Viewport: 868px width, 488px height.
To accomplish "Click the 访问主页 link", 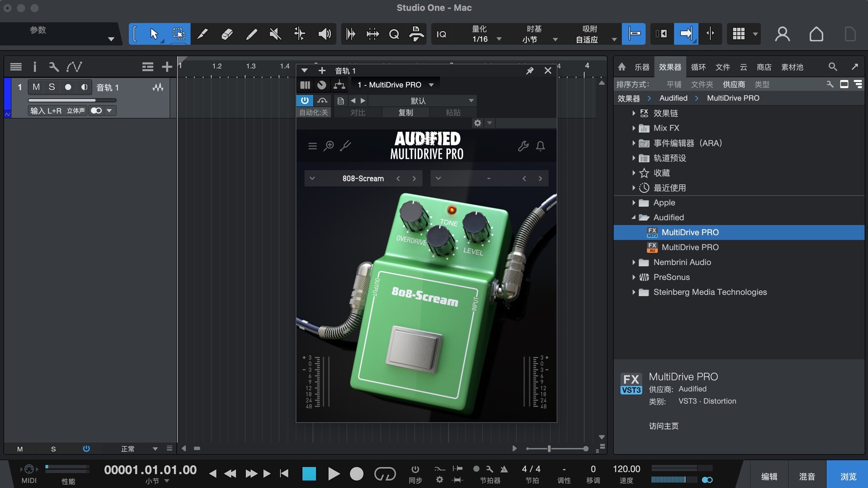I will tap(664, 426).
